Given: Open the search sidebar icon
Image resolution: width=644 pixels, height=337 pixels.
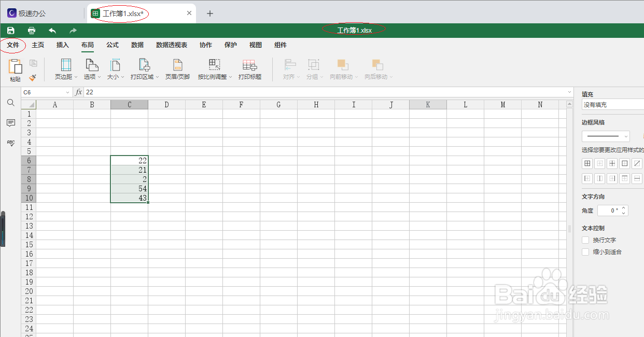Looking at the screenshot, I should (10, 103).
